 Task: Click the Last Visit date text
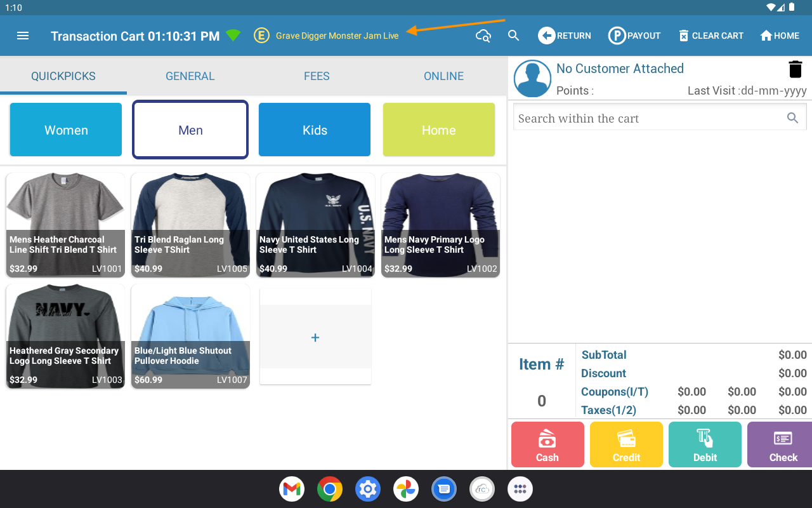coord(747,91)
